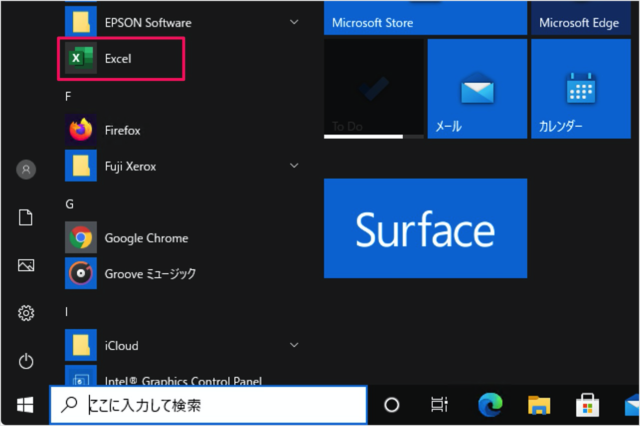Open Microsoft Store from the taskbar
This screenshot has width=640, height=426.
click(587, 405)
